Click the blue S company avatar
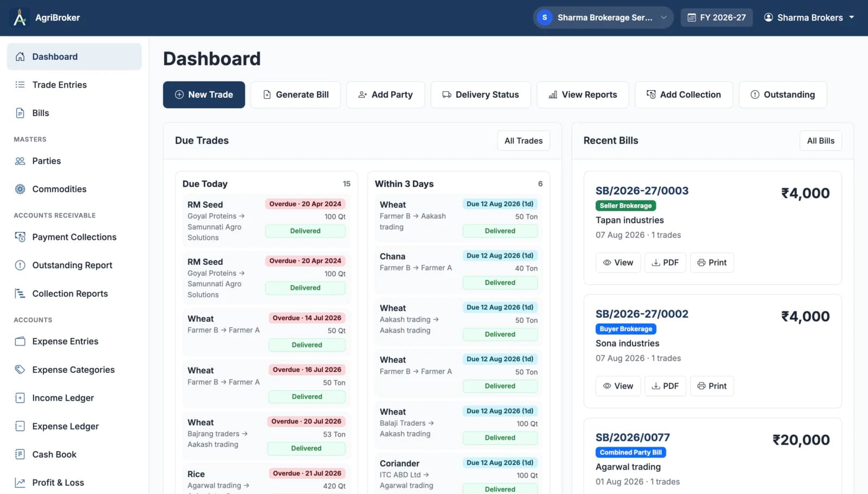Screen dimensions: 868x494 545,17
